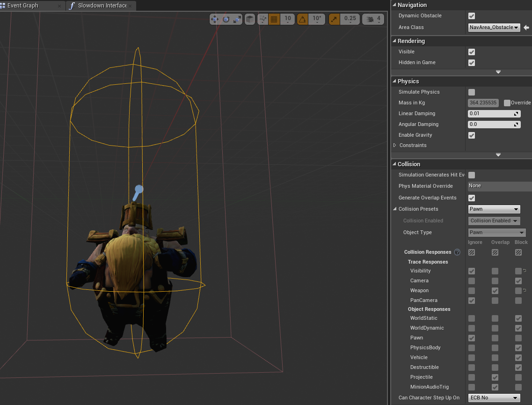Enable Simulation Generates Hit Events checkbox

472,175
